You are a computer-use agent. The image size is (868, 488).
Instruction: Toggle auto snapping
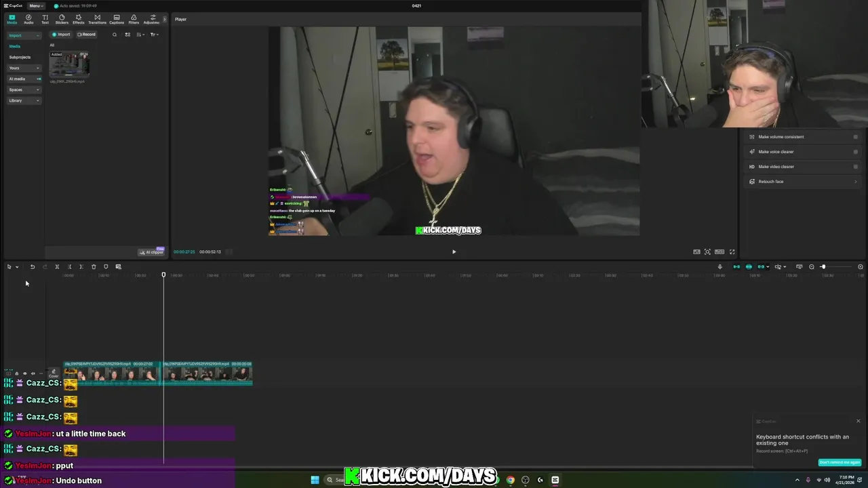(x=749, y=267)
